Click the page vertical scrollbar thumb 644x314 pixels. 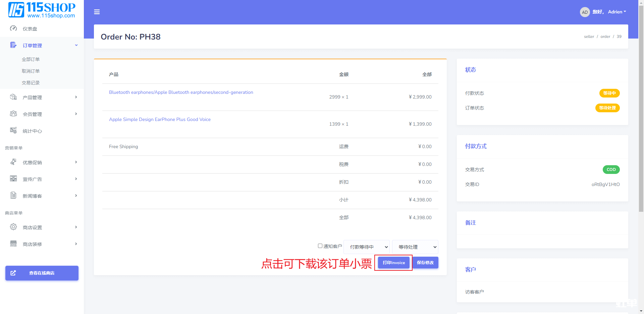coord(641,109)
